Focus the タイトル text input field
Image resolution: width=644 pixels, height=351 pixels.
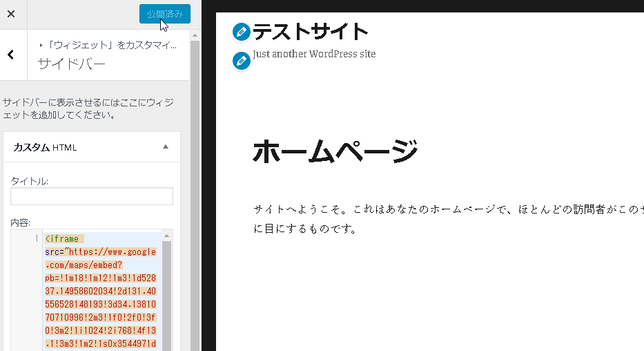click(91, 196)
